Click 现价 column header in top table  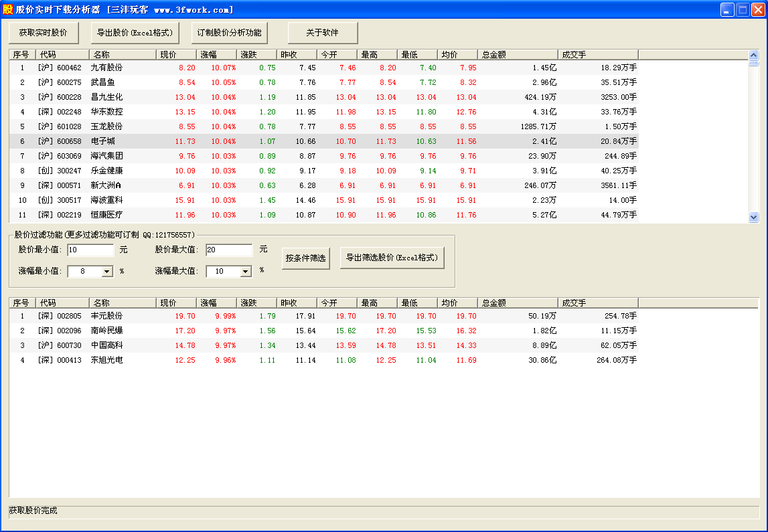[176, 55]
